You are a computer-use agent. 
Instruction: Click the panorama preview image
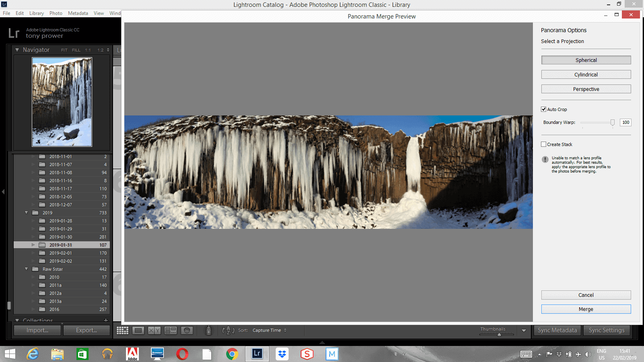point(328,172)
